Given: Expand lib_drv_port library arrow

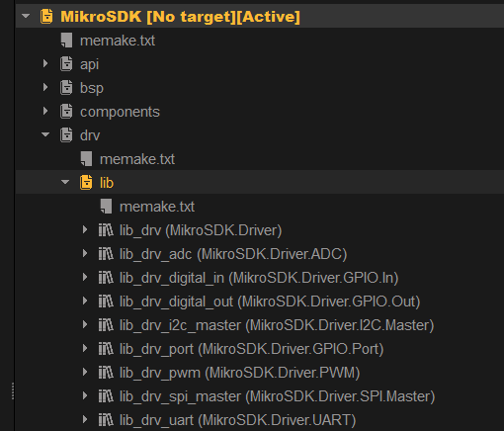Looking at the screenshot, I should pos(85,348).
